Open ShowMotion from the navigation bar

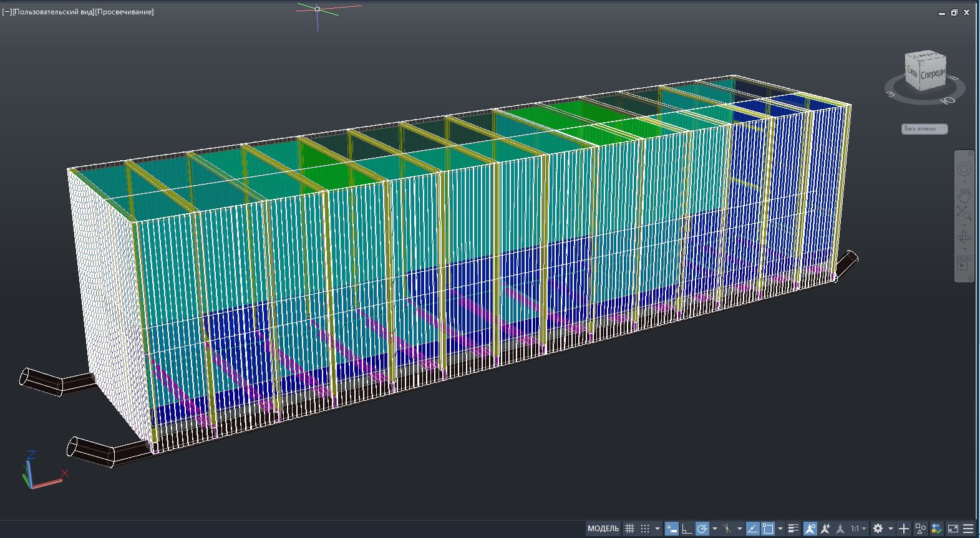click(x=963, y=263)
